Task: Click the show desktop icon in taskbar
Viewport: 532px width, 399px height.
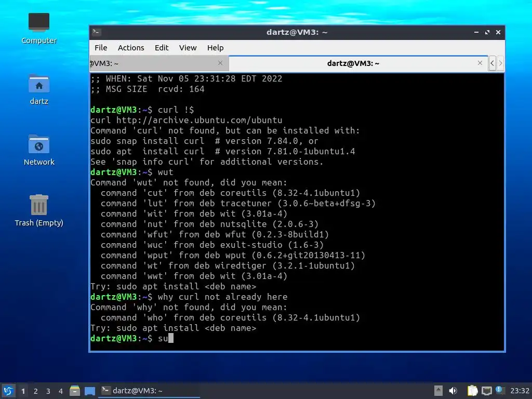Action: coord(89,391)
